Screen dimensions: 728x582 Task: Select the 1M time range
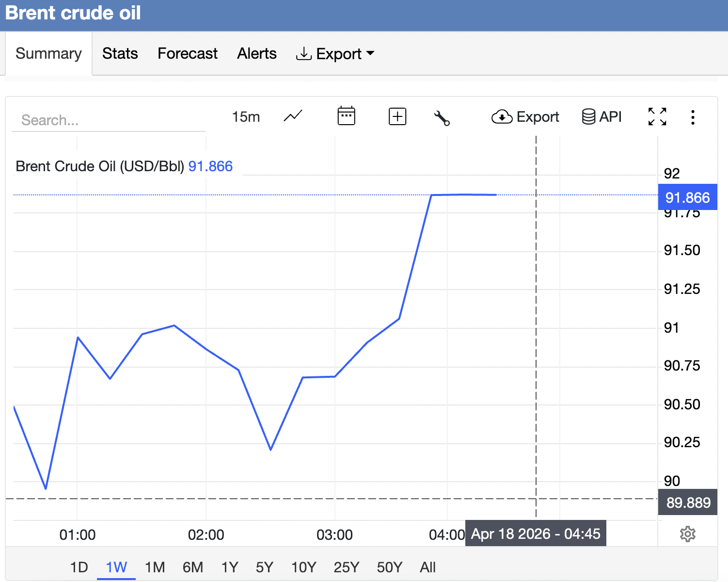[x=155, y=567]
